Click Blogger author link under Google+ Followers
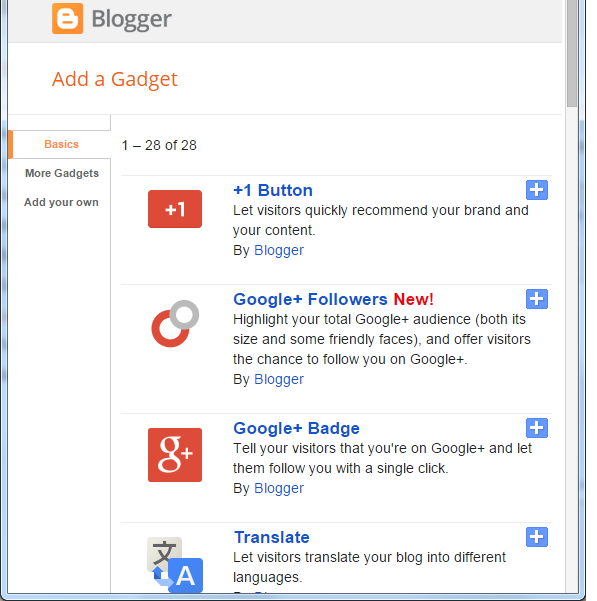Image resolution: width=597 pixels, height=601 pixels. pos(279,379)
